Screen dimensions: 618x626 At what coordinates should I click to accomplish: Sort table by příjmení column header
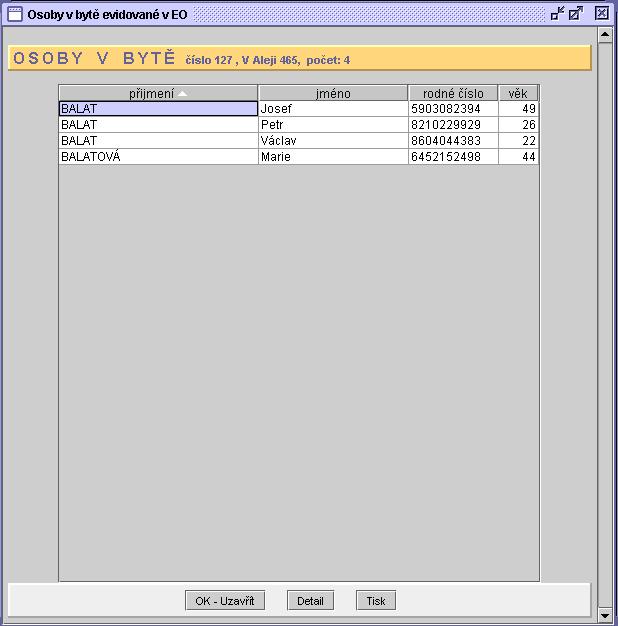coord(158,93)
